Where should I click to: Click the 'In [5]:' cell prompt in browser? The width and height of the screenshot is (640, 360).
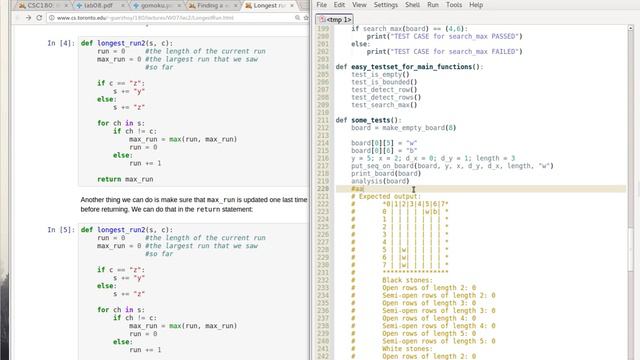tap(61, 230)
